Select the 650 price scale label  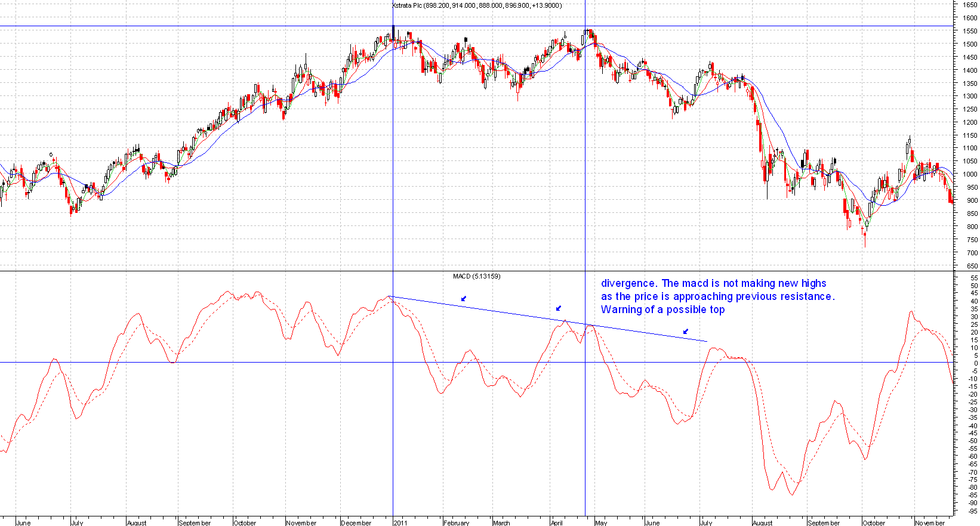point(972,266)
